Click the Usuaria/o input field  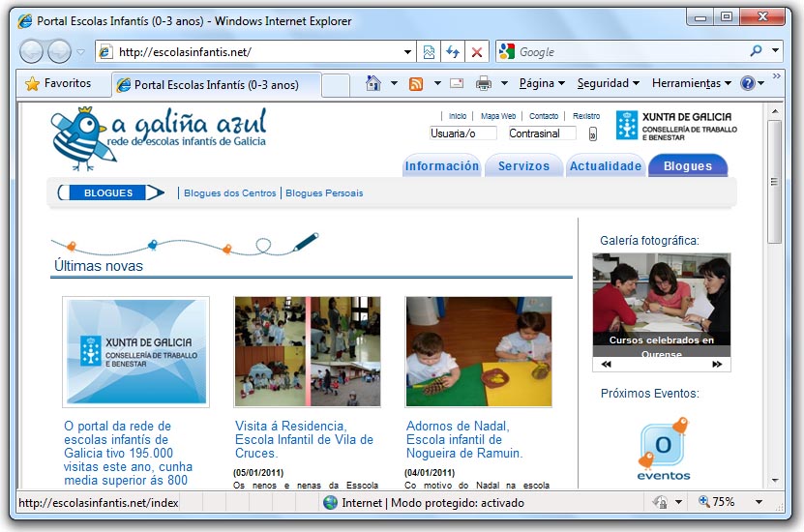coord(463,133)
